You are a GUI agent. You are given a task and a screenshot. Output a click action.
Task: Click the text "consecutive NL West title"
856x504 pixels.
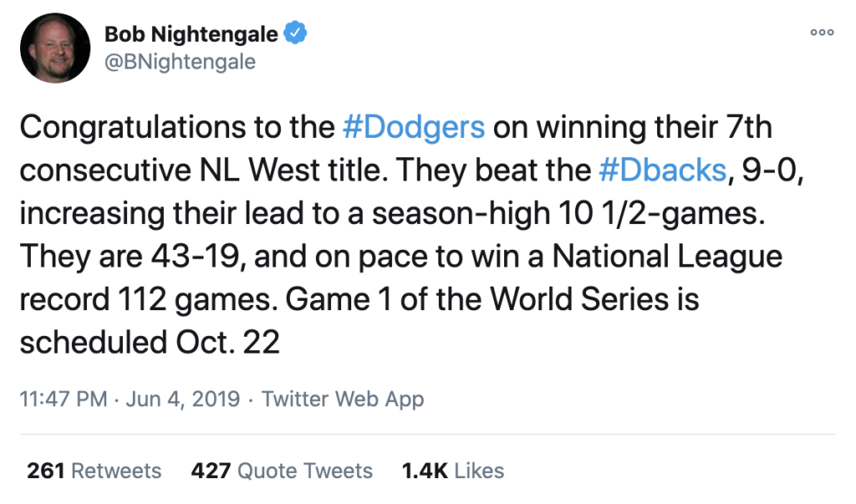(204, 170)
